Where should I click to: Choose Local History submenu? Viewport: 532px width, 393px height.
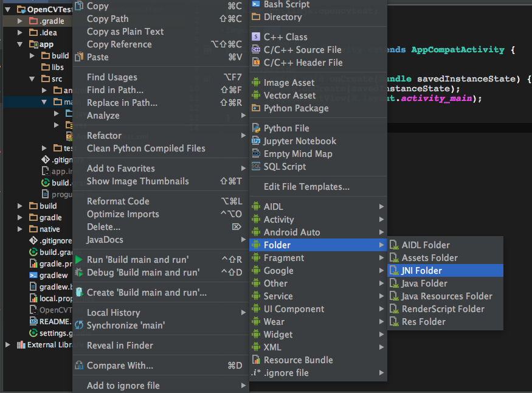[161, 313]
